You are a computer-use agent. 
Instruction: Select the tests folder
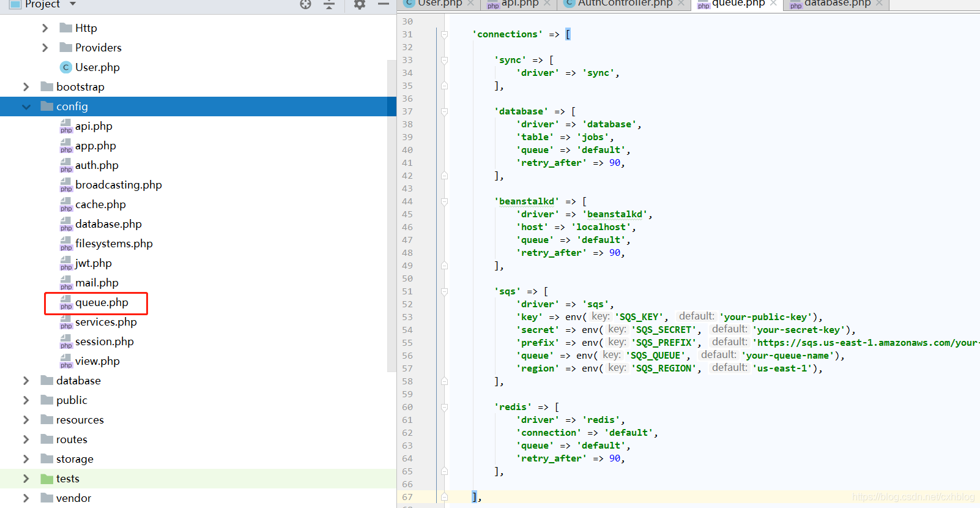click(x=67, y=479)
